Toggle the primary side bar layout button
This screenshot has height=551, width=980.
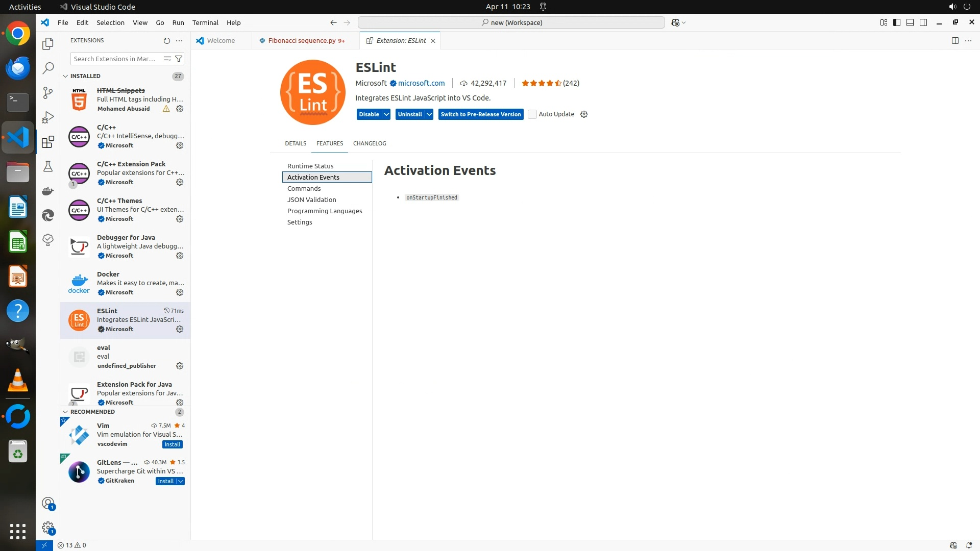[x=897, y=22]
